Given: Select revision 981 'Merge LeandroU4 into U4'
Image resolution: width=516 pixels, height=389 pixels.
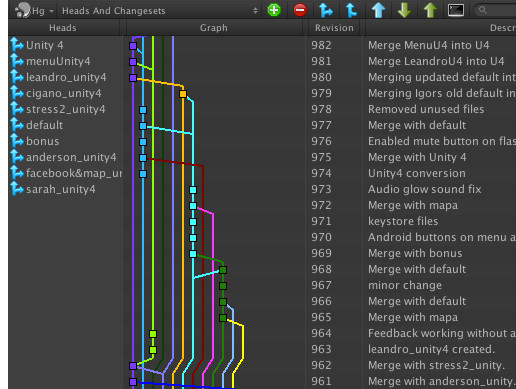Looking at the screenshot, I should pyautogui.click(x=436, y=61).
